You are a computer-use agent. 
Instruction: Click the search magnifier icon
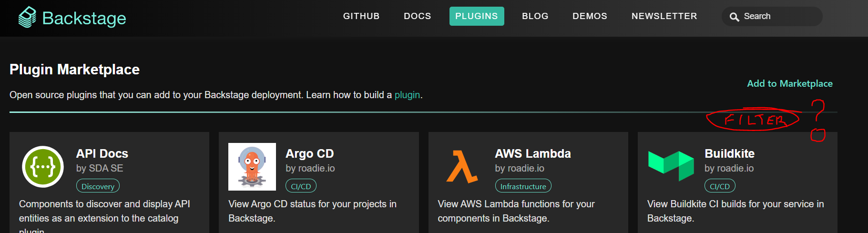(735, 17)
